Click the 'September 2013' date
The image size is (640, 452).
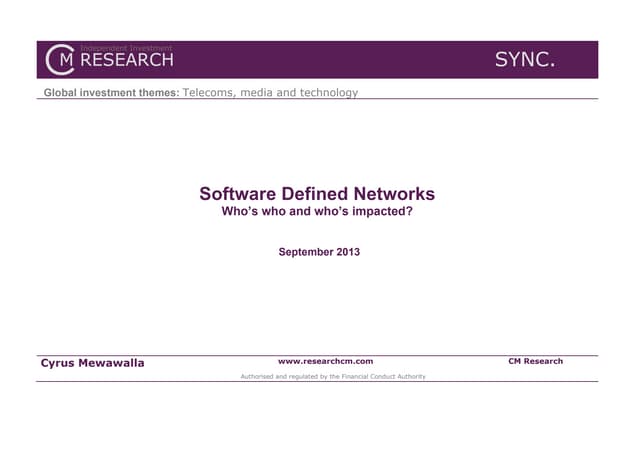pos(318,252)
